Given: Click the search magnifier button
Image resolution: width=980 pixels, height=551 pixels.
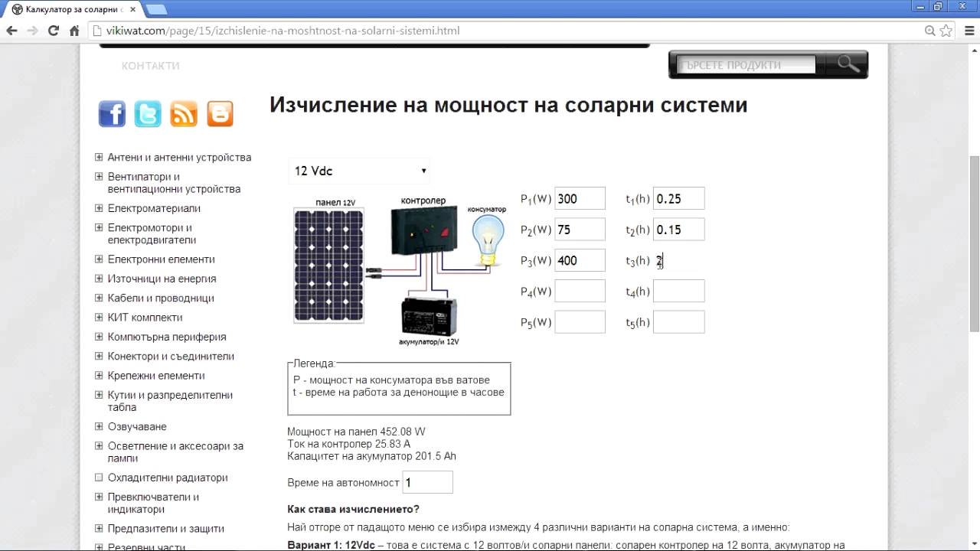Looking at the screenshot, I should (848, 64).
